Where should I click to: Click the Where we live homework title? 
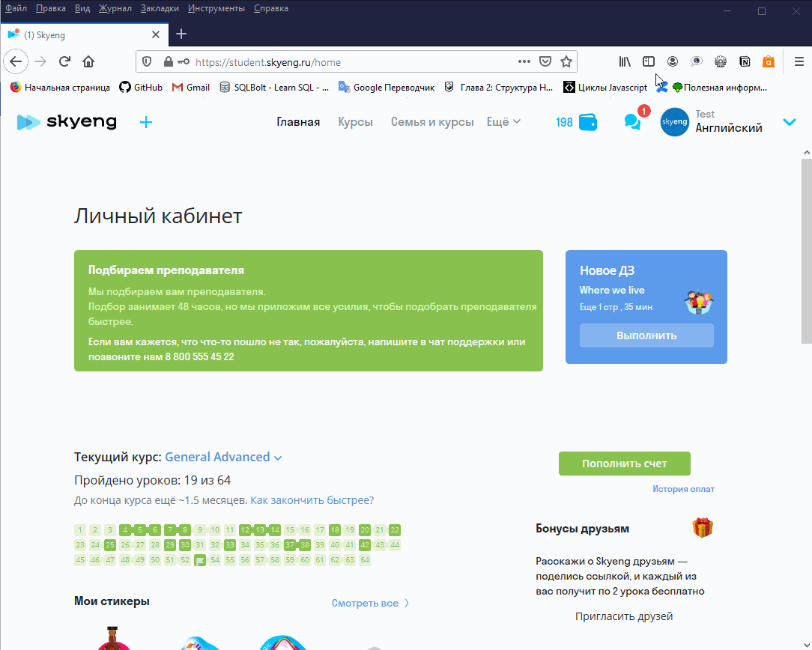(x=612, y=290)
